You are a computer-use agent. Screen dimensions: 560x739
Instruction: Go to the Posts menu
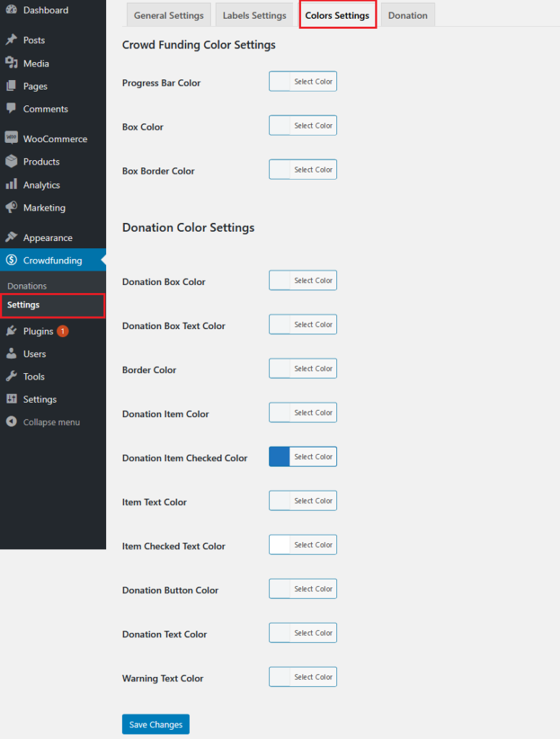[53, 40]
